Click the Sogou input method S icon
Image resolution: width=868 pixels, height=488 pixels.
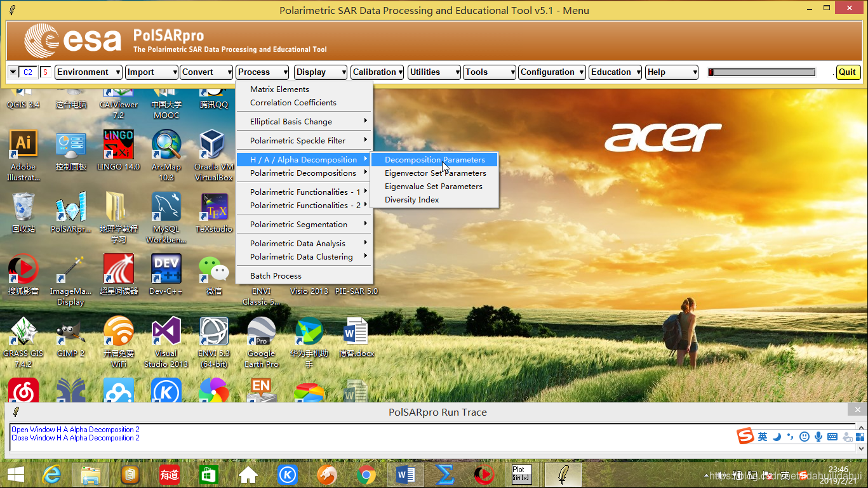coord(745,437)
